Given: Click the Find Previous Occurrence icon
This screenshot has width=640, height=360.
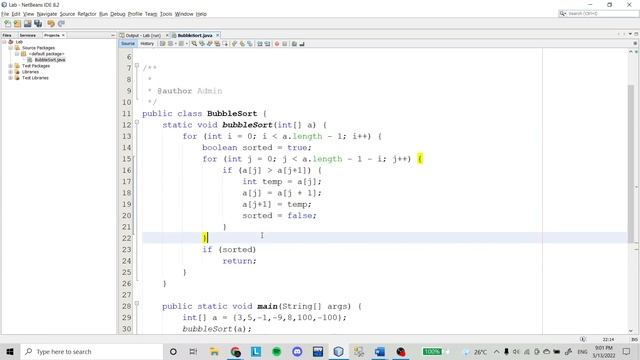Looking at the screenshot, I should tap(202, 44).
